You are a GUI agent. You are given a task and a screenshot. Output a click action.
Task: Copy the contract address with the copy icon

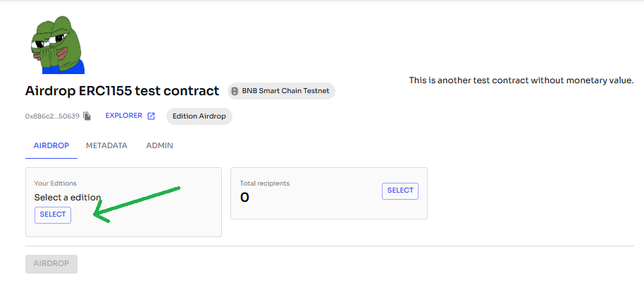(x=87, y=116)
